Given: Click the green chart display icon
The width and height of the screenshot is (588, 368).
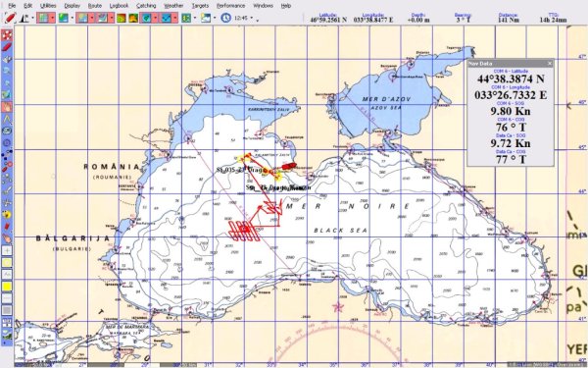Looking at the screenshot, I should click(x=64, y=18).
